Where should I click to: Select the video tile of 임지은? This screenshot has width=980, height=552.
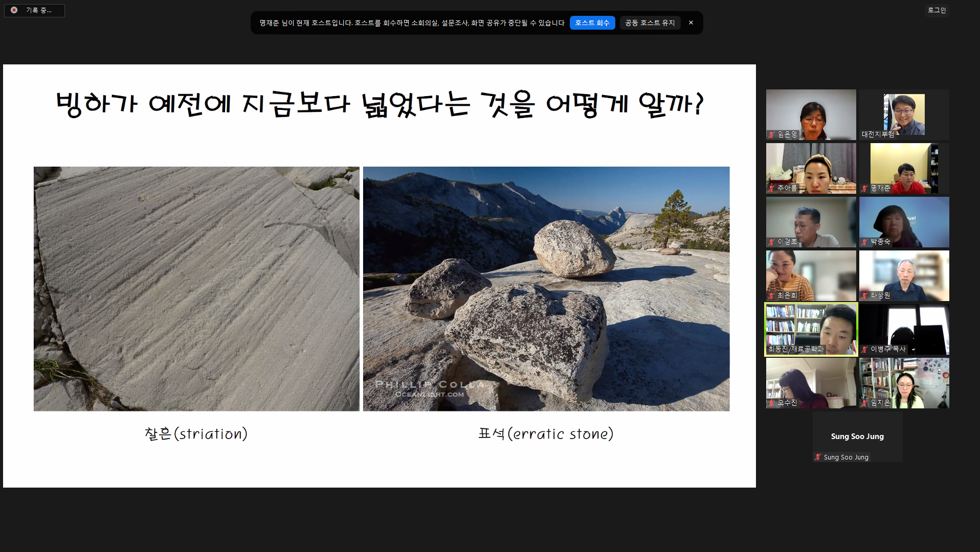[904, 383]
